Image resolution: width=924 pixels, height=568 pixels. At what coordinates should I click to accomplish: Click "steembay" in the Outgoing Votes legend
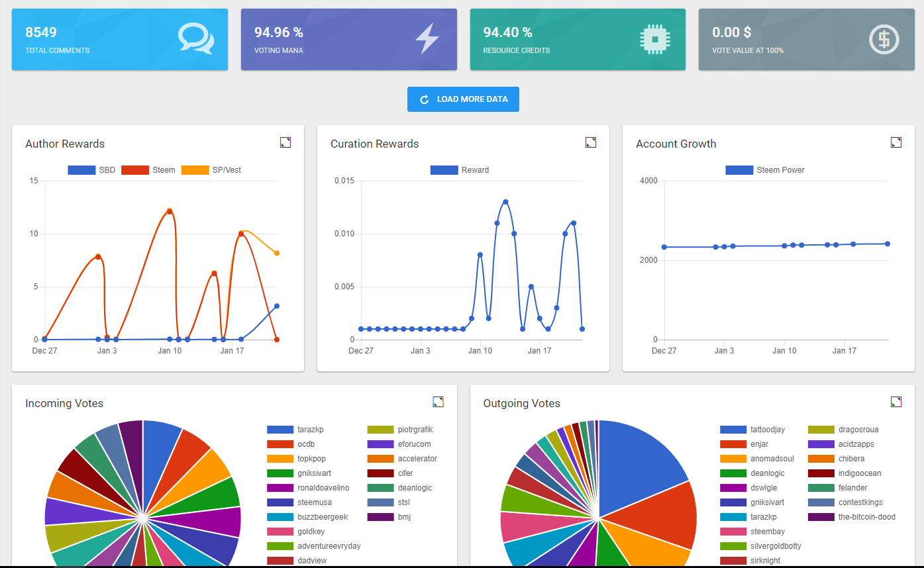point(768,532)
